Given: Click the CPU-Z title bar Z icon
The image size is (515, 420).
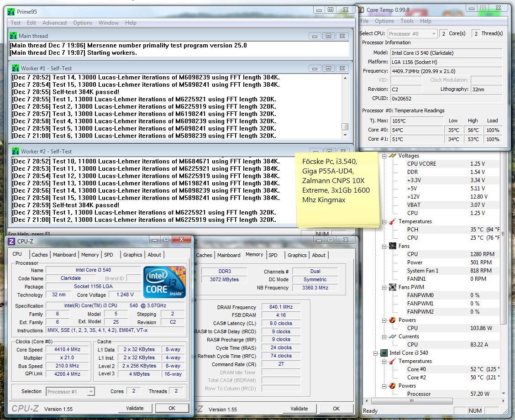Looking at the screenshot, I should click(x=11, y=241).
